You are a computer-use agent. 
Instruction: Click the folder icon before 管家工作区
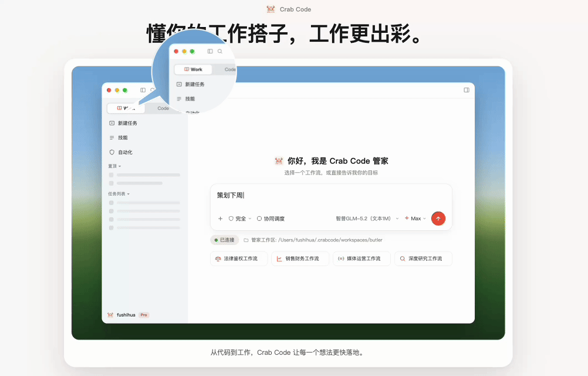[x=246, y=240]
